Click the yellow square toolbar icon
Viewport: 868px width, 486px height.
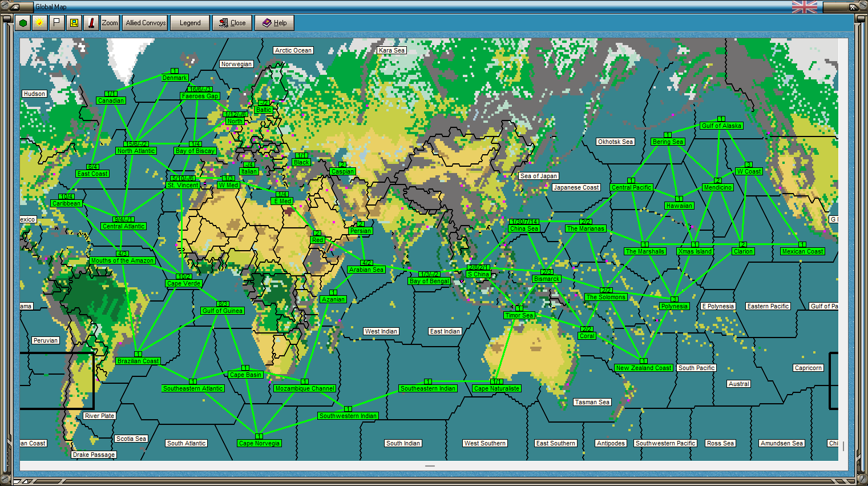(x=74, y=23)
